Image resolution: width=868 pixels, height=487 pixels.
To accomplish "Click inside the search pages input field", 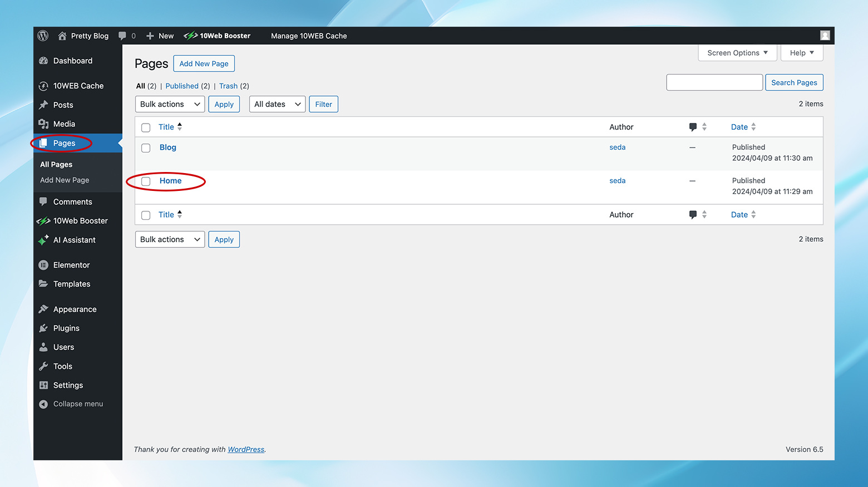I will tap(714, 82).
